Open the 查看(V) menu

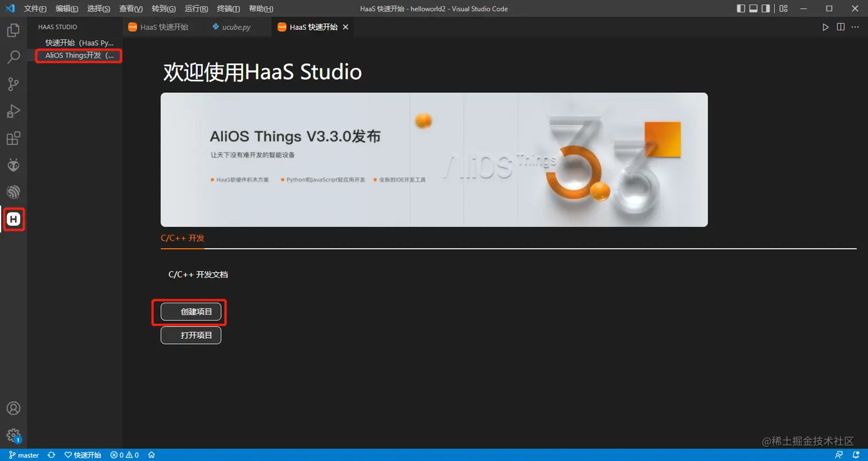click(131, 9)
